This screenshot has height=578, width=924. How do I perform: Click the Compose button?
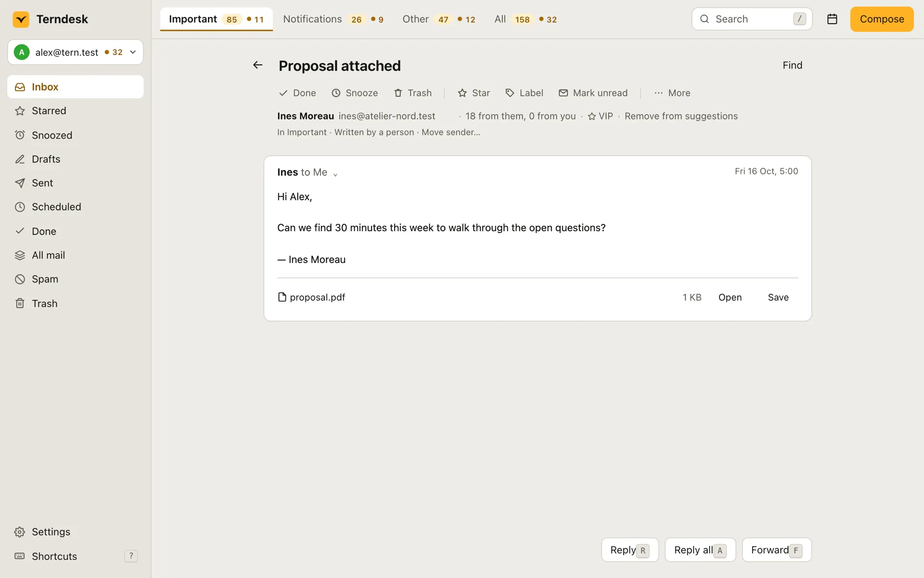[882, 19]
